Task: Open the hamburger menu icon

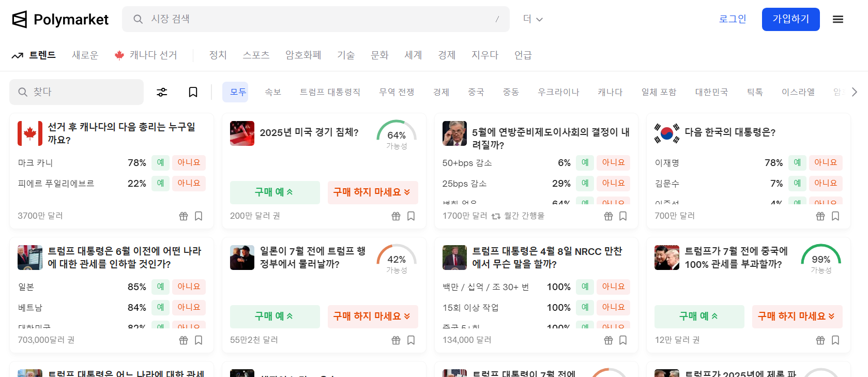Action: [x=838, y=19]
